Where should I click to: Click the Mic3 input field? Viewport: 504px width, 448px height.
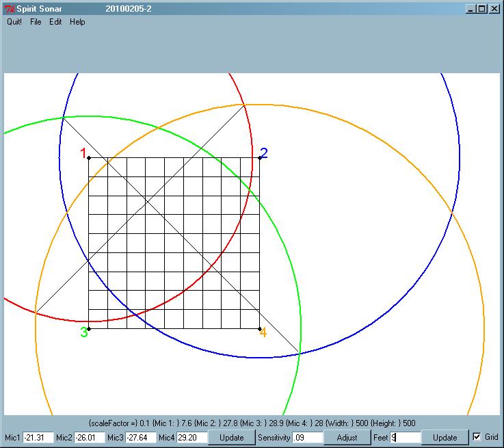pos(140,438)
